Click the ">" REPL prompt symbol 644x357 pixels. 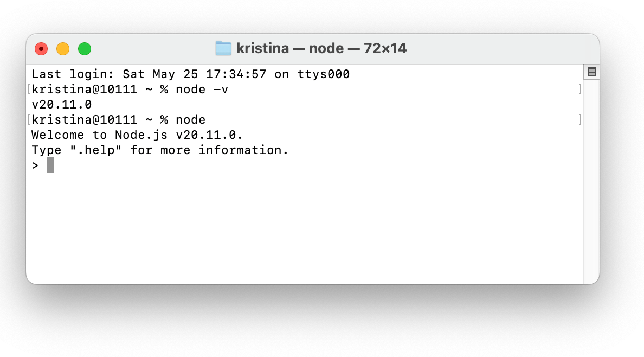pyautogui.click(x=35, y=165)
